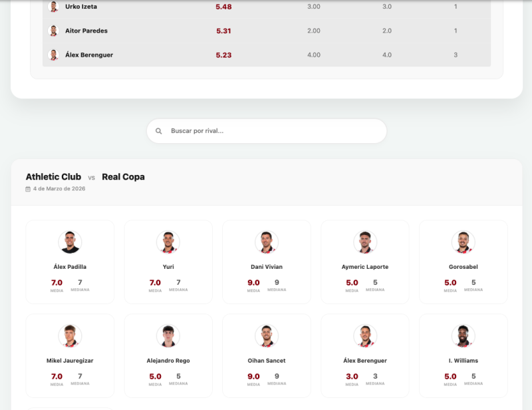Click the 3.00 value in Urko Izeta's row
Screen dimensions: 532x410
(313, 7)
